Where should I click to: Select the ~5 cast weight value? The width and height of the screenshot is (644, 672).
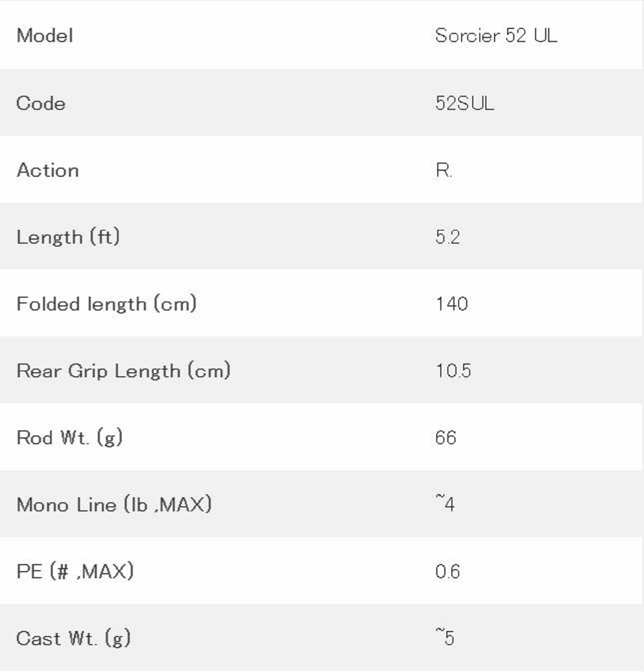pos(445,638)
